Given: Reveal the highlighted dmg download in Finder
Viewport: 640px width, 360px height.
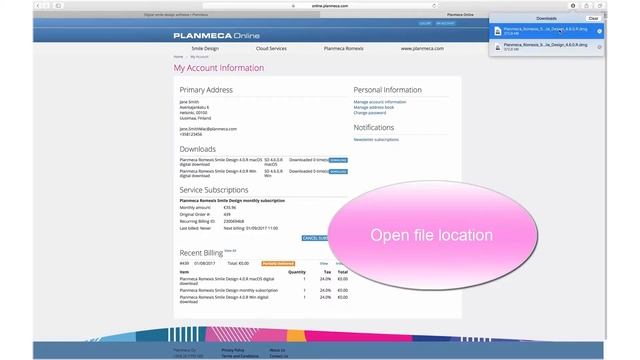Looking at the screenshot, I should tap(599, 31).
